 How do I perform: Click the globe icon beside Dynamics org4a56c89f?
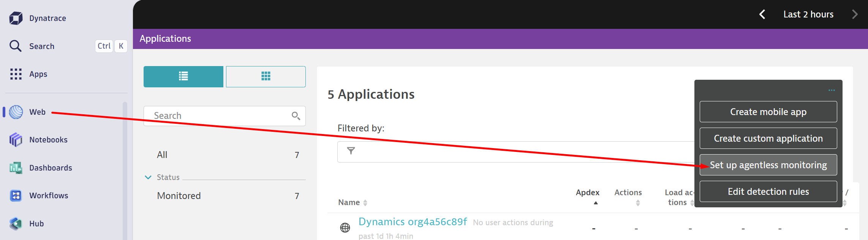(345, 227)
